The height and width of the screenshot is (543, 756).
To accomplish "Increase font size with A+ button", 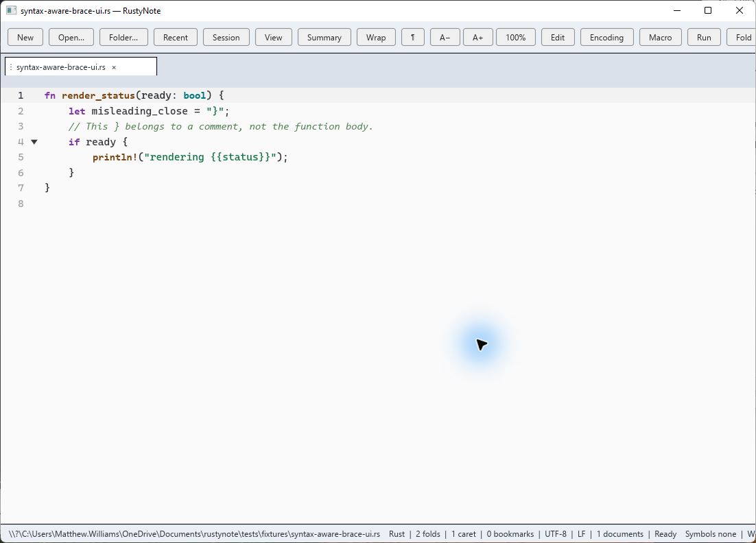I will coord(477,37).
